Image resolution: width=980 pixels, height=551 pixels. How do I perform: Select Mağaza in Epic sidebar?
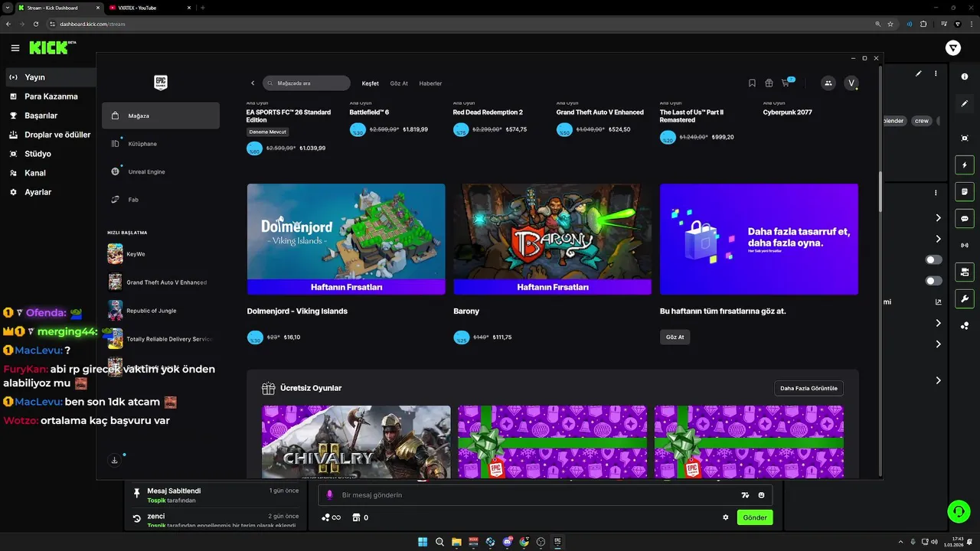click(x=161, y=116)
